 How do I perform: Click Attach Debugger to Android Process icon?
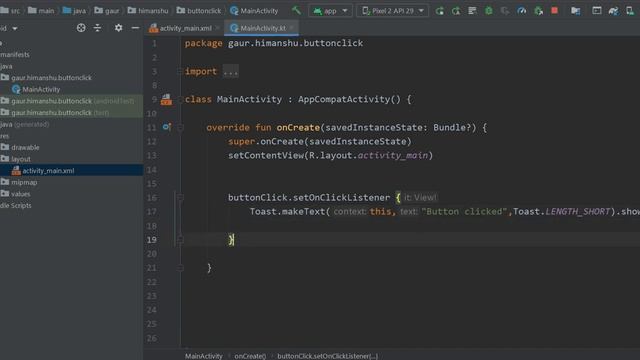tap(538, 11)
